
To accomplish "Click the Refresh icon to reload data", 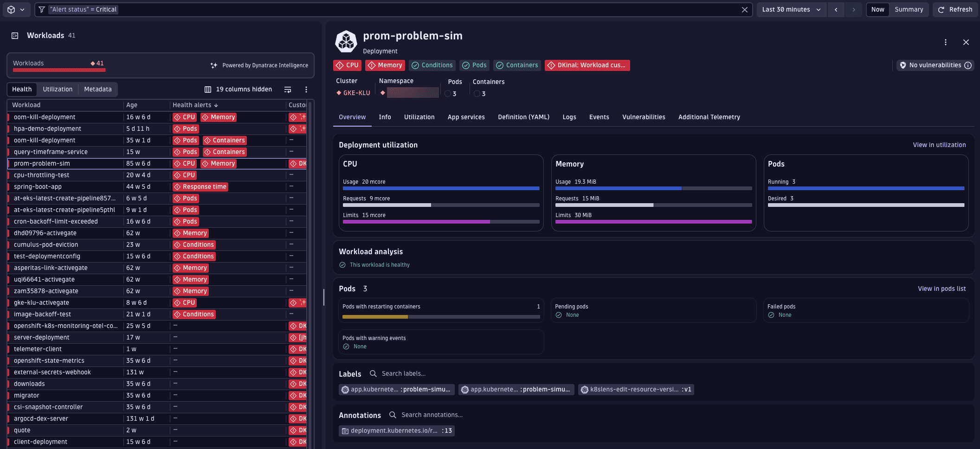I will (x=941, y=9).
